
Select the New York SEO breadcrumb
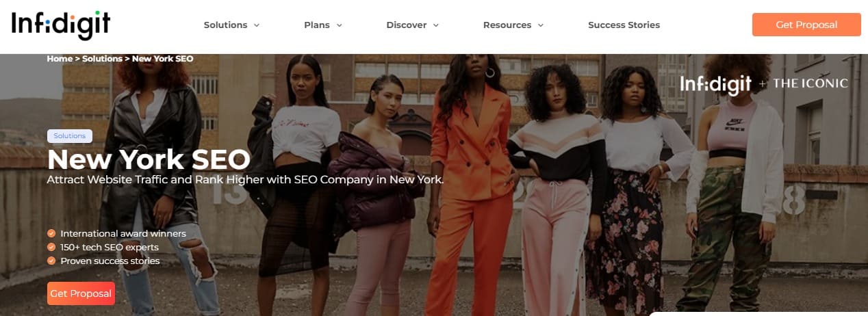coord(163,59)
